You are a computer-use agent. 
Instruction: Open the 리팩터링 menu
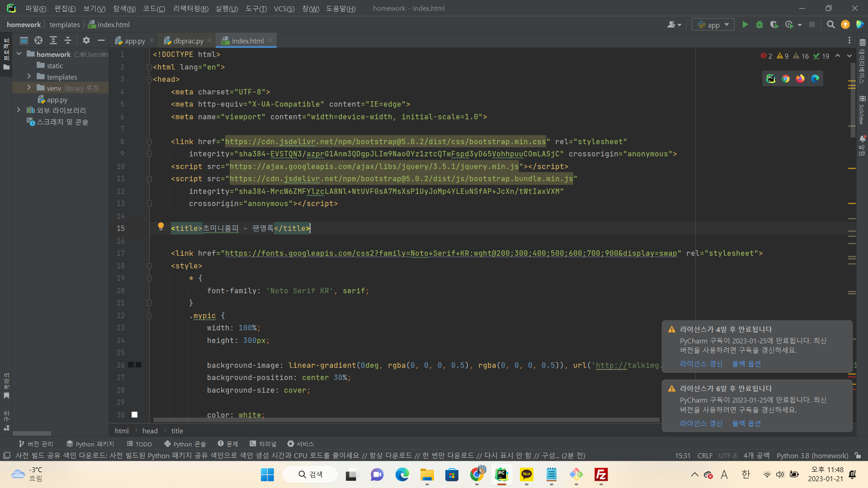tap(191, 9)
